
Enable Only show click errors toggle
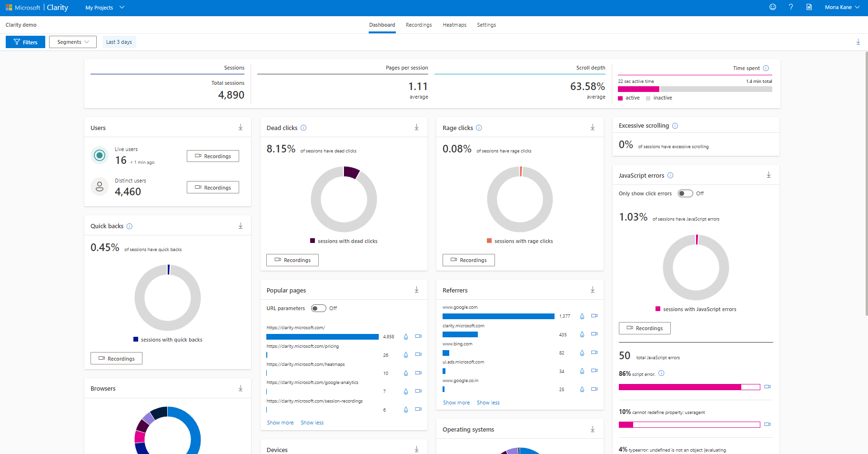point(685,193)
